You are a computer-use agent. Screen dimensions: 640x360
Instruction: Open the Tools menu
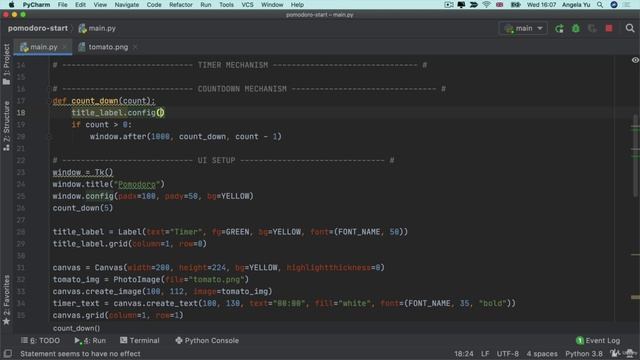pyautogui.click(x=226, y=5)
